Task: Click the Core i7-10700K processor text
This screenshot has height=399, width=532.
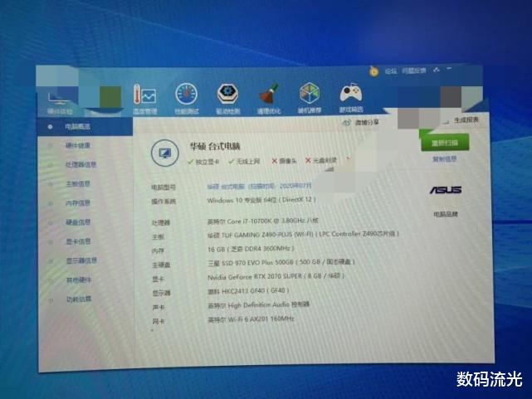Action: coord(262,221)
